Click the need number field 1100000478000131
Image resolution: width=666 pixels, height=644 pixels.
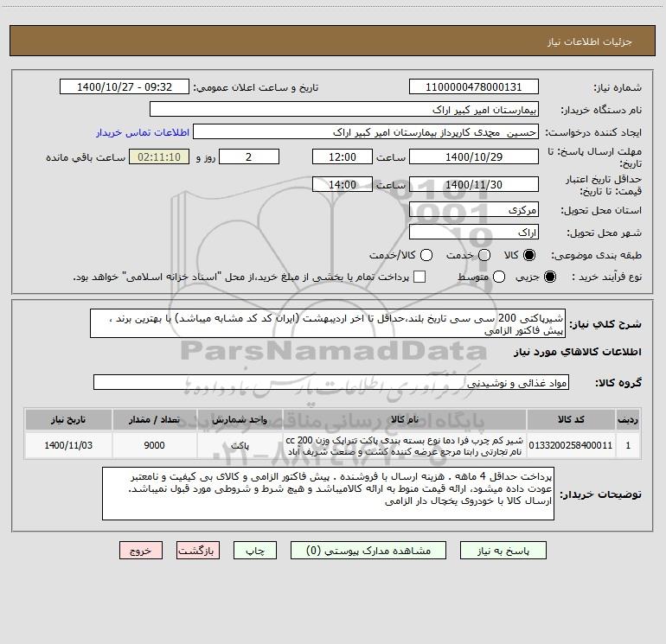(474, 87)
